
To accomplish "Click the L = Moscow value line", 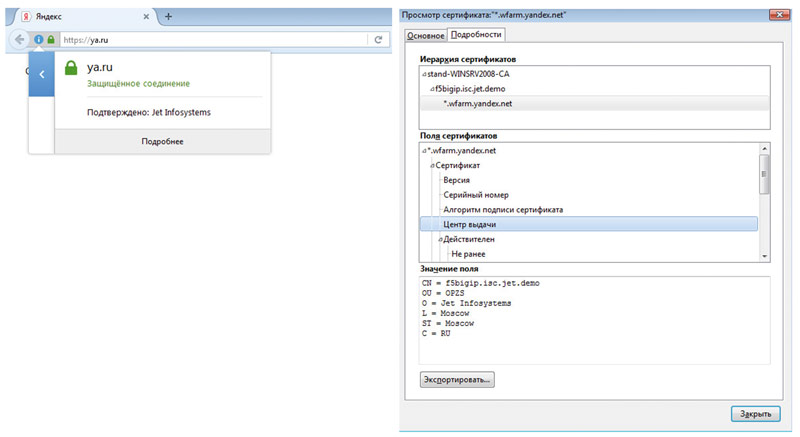I will point(445,313).
